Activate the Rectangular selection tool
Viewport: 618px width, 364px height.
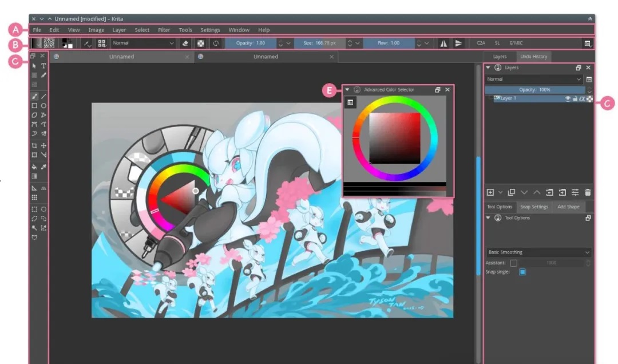(34, 209)
